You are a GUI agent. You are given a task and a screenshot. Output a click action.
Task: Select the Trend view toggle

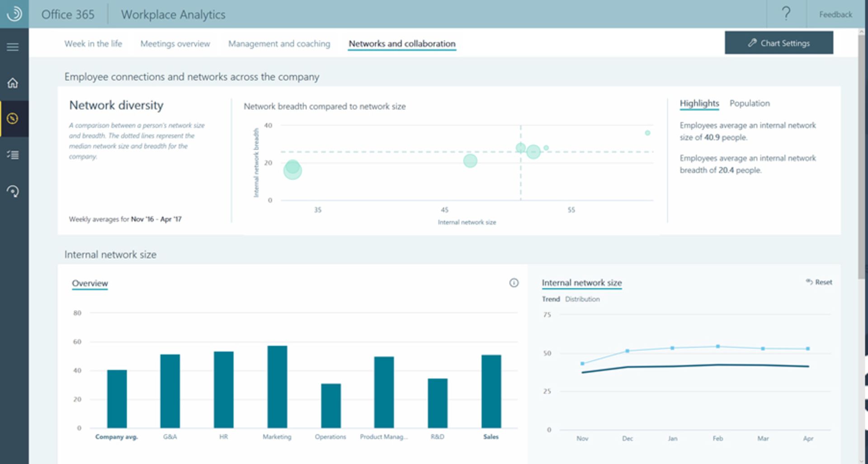[x=551, y=299]
